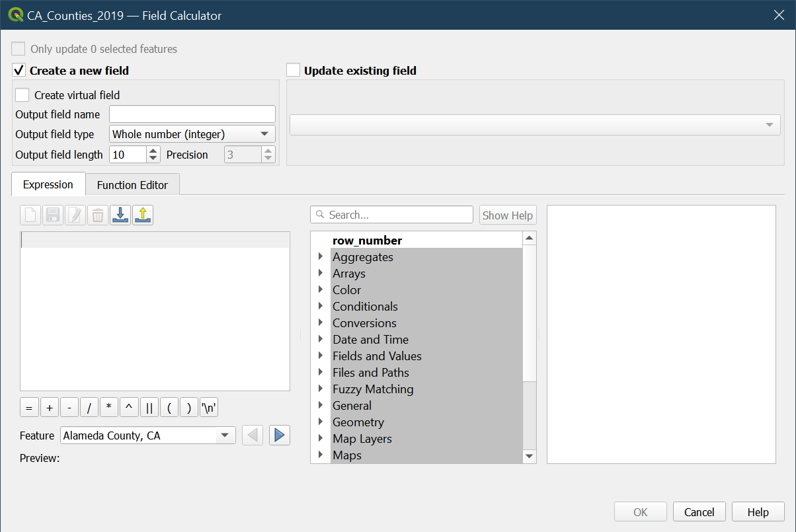
Task: Insert the string concatenation || operator
Action: click(x=149, y=408)
